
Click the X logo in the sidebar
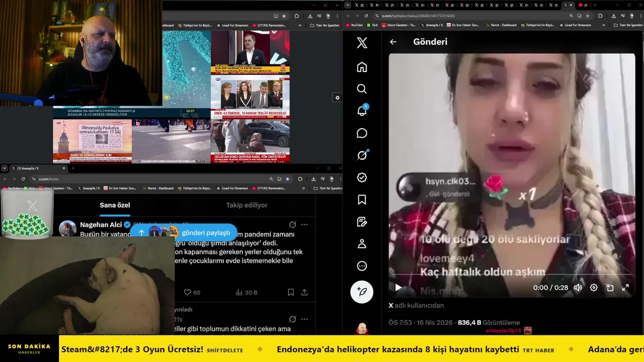(x=362, y=43)
